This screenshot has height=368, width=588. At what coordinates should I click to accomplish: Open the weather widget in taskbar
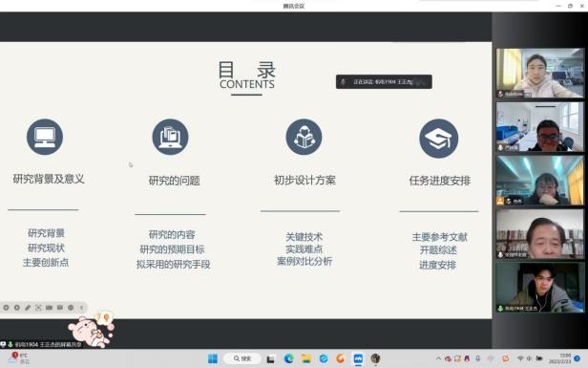(x=18, y=358)
